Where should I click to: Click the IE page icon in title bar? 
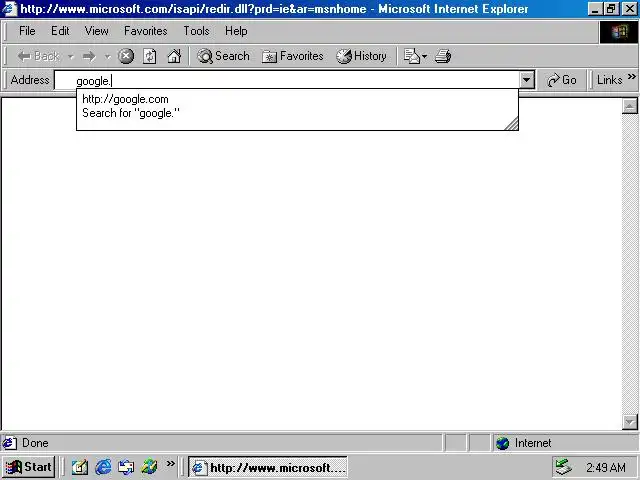tap(10, 9)
